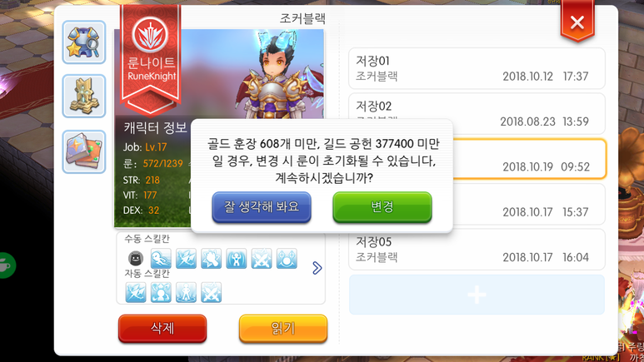Viewport: 644px width, 362px height.
Task: Open the spellbook cards sidebar icon
Action: [x=84, y=151]
